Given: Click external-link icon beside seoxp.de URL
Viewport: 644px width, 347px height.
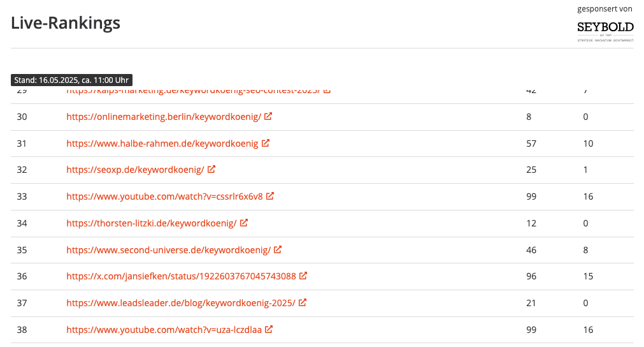Looking at the screenshot, I should (x=211, y=169).
